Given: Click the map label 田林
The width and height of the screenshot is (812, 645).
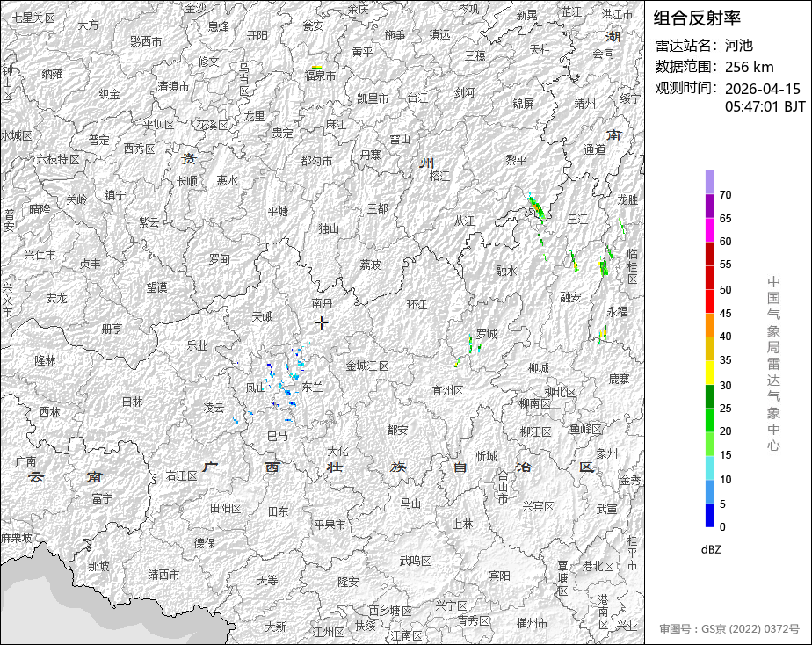Looking at the screenshot, I should 133,402.
